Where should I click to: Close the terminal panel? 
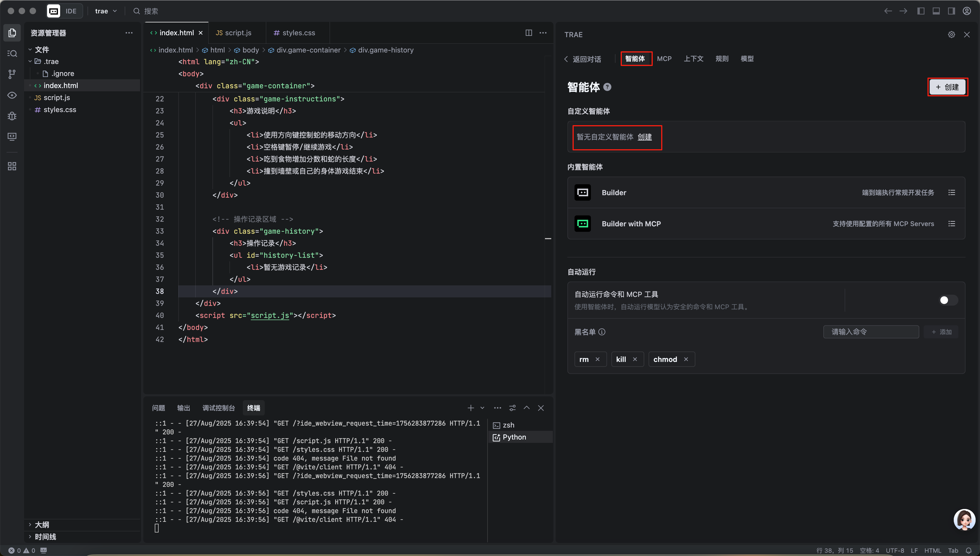click(x=541, y=408)
